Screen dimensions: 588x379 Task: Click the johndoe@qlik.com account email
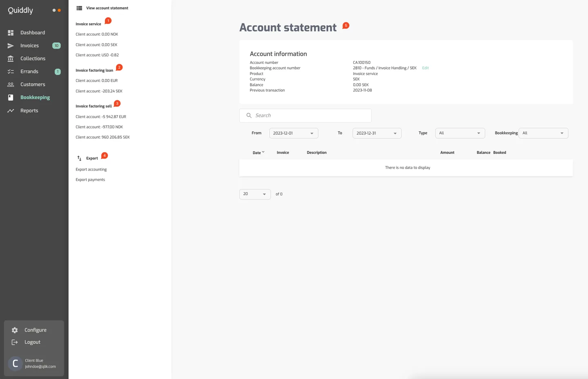[x=40, y=367]
